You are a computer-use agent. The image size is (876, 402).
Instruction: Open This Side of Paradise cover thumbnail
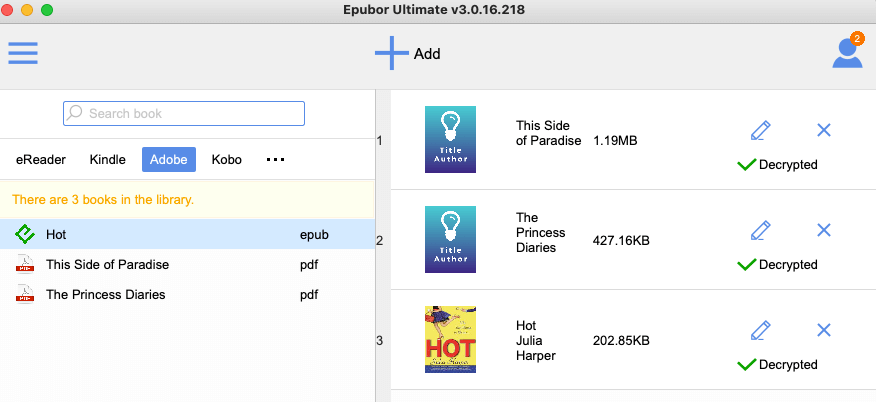(x=450, y=140)
